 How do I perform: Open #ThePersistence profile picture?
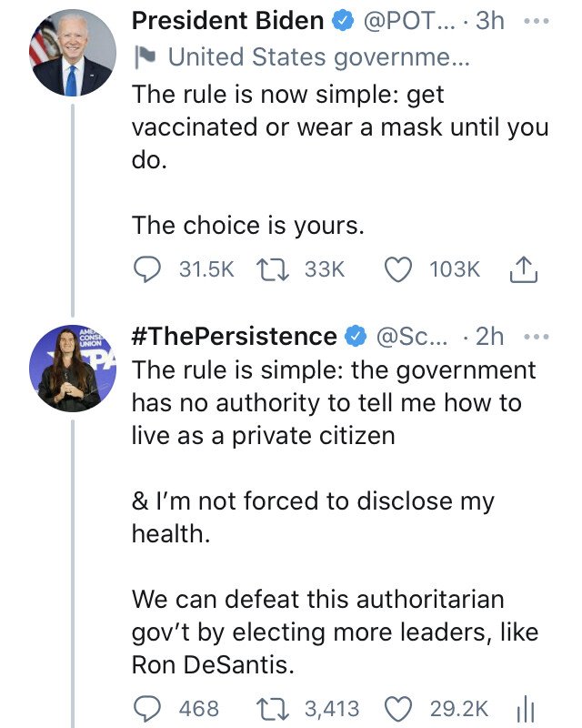pos(73,368)
